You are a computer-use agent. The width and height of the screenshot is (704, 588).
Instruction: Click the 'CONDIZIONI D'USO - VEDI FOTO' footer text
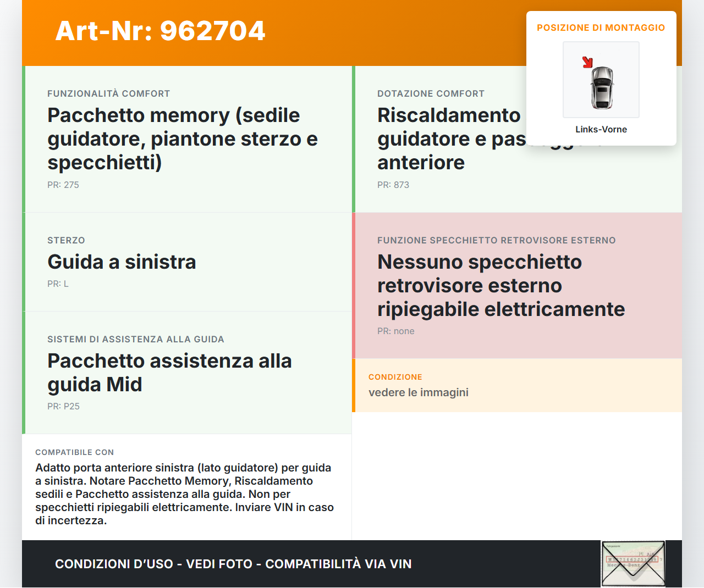[x=233, y=564]
